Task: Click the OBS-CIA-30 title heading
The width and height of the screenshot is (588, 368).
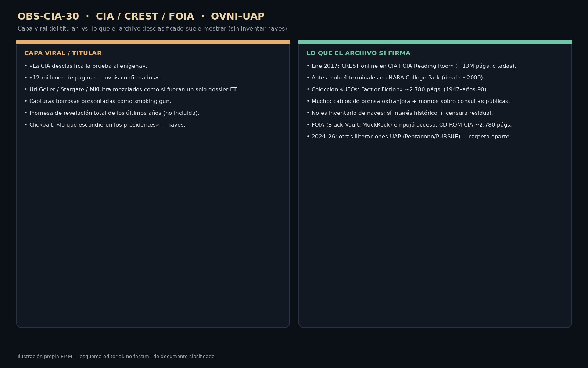Action: click(141, 16)
